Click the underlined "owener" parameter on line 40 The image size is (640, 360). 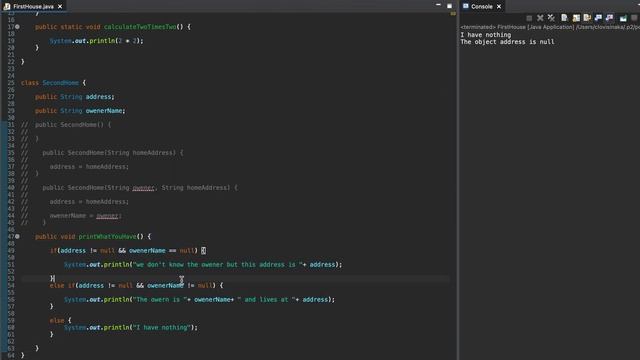143,188
